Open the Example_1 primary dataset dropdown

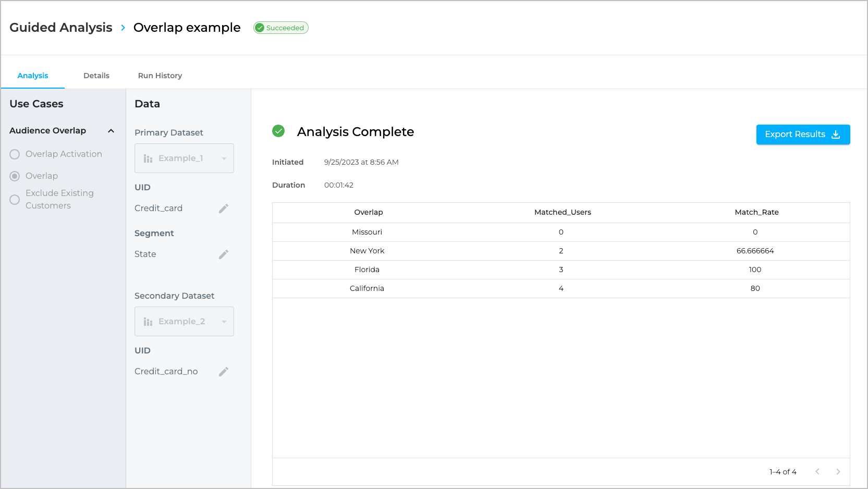pos(184,158)
